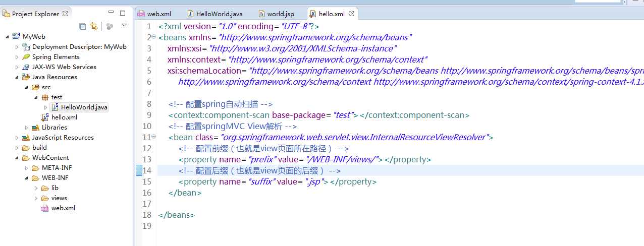This screenshot has width=644, height=246.
Task: Switch to the world.jsp editor tab
Action: coord(276,14)
